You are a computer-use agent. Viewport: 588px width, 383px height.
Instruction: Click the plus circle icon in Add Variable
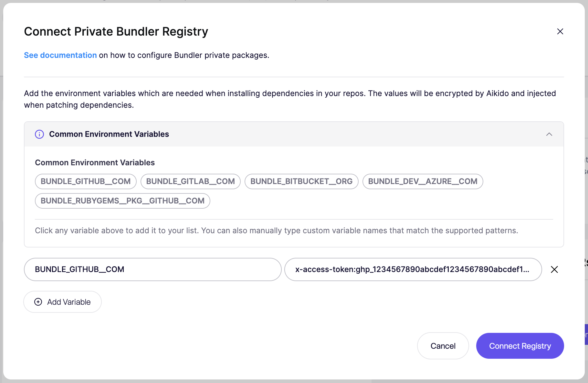click(38, 302)
